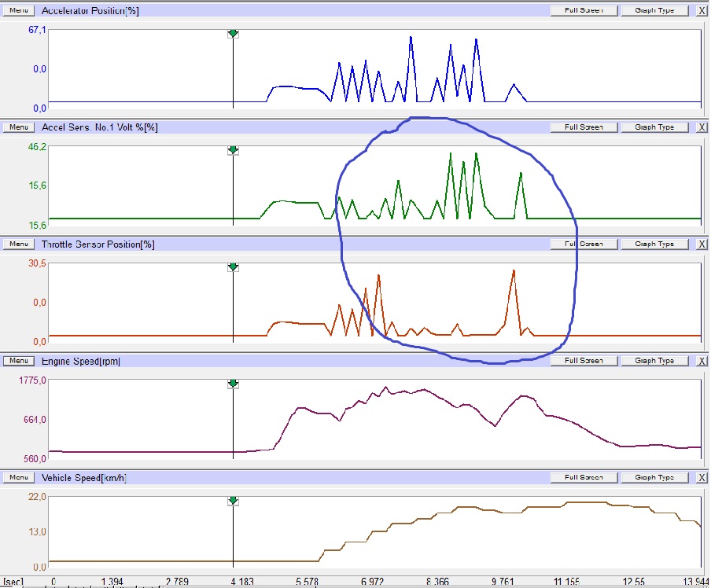Select Graph Type on Throttle Sensor Position
711x588 pixels.
tap(654, 244)
